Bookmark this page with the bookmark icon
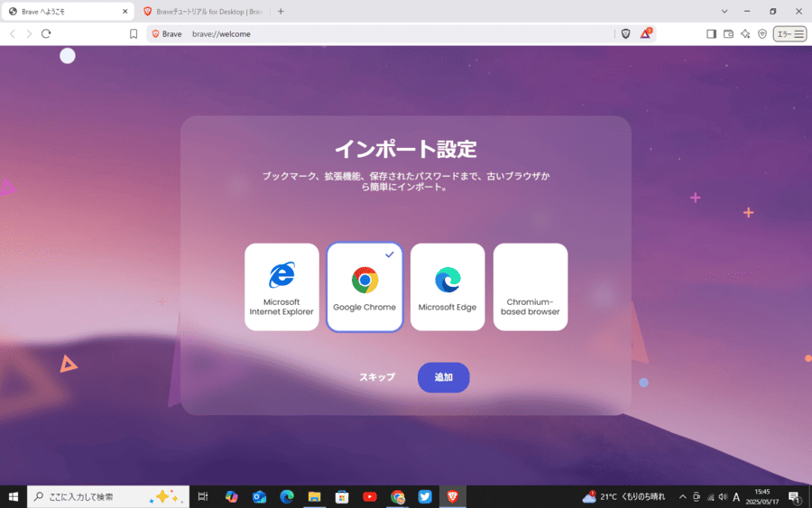This screenshot has height=508, width=812. (x=134, y=33)
